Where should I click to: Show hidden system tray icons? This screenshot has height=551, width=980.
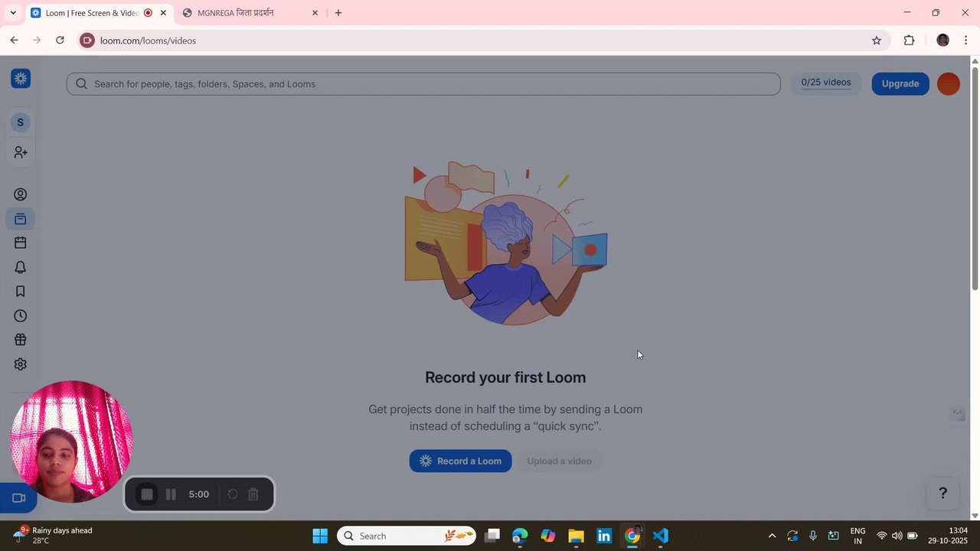[x=772, y=536]
